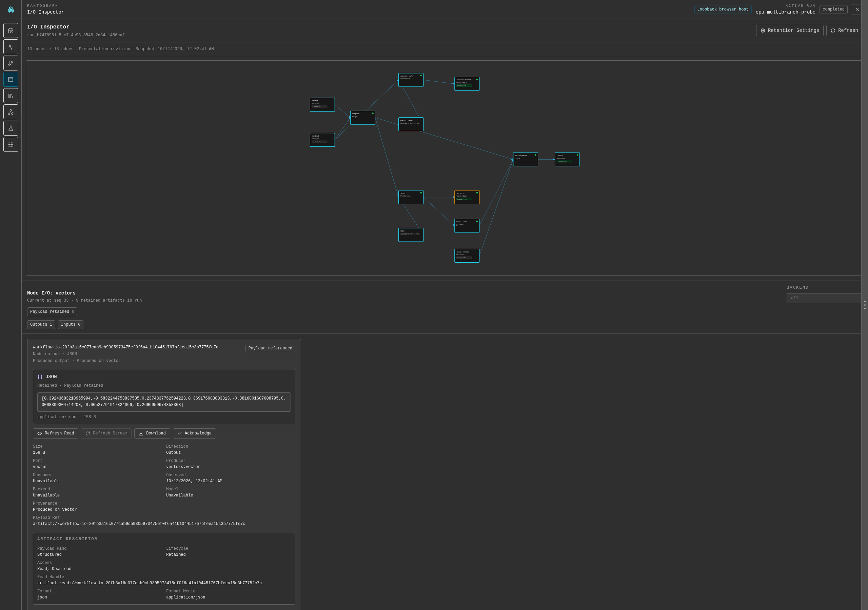Image resolution: width=868 pixels, height=610 pixels.
Task: Select the context-vector node
Action: click(467, 84)
